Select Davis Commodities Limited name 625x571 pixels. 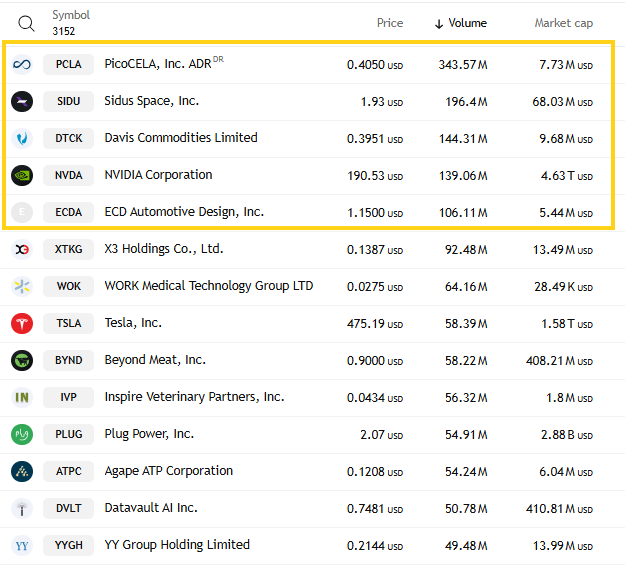click(181, 138)
